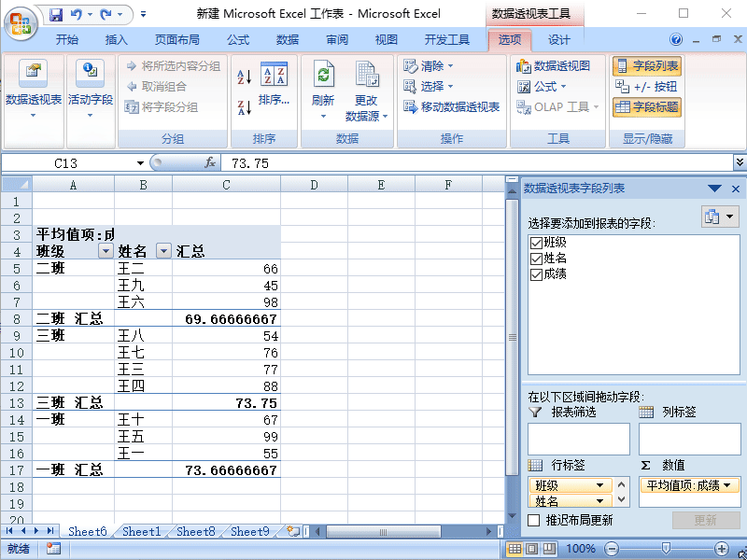Uncheck the 班级 field checkbox
Screen dimensions: 747x560
pos(536,243)
